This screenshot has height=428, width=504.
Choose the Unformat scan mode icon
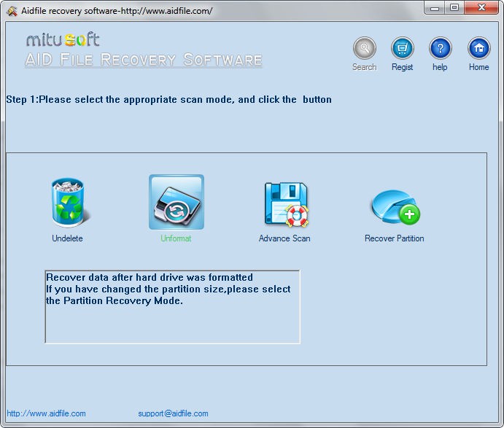pos(177,202)
